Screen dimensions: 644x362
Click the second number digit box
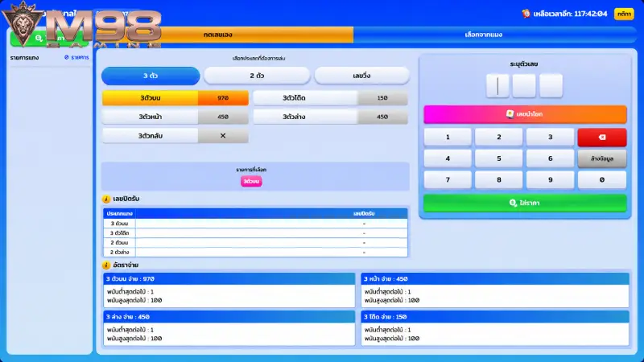click(524, 86)
